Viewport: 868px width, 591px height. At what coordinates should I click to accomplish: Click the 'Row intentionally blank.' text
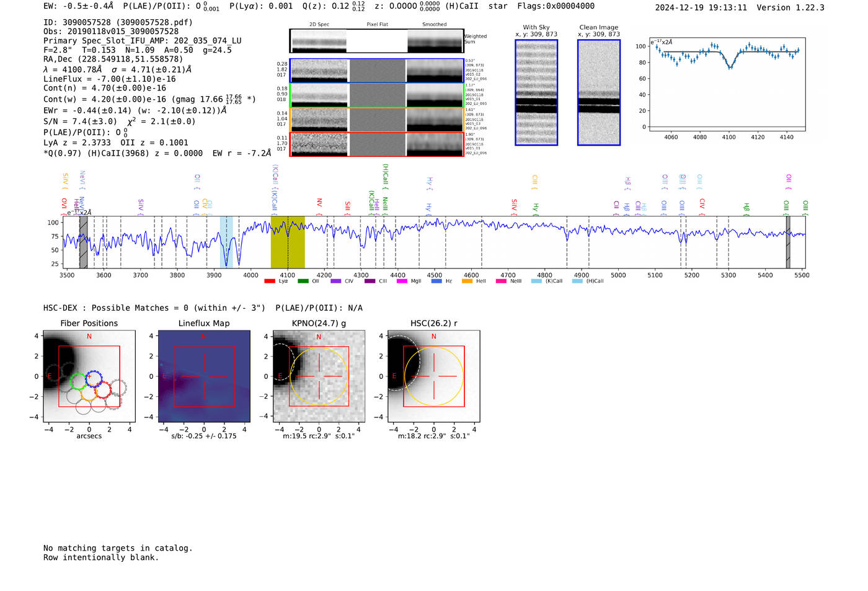click(101, 558)
